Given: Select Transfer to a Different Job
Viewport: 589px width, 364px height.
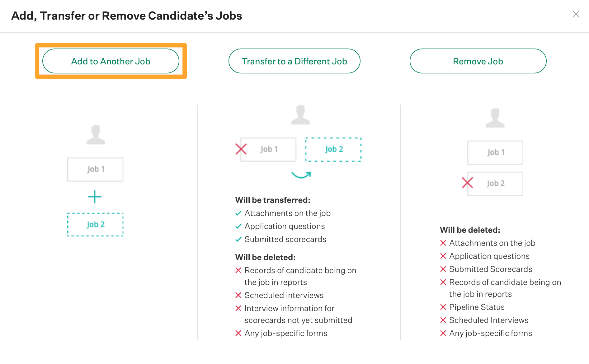Looking at the screenshot, I should (294, 61).
